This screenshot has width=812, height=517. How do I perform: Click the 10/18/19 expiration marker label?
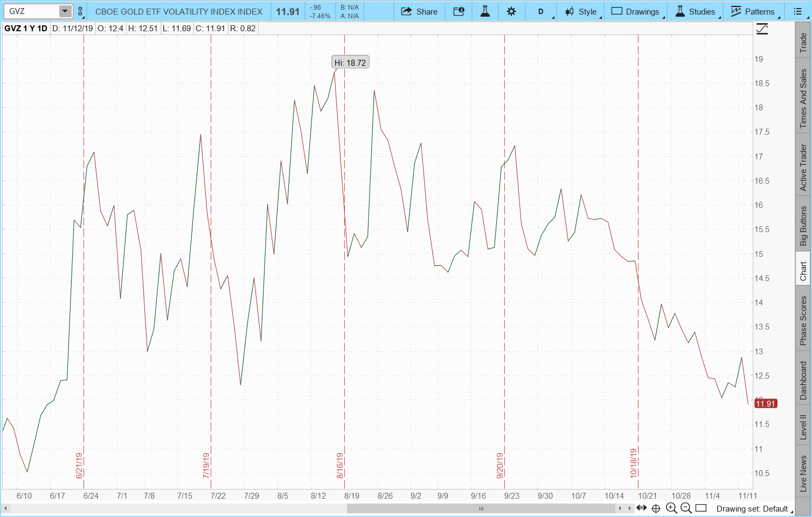[x=634, y=463]
